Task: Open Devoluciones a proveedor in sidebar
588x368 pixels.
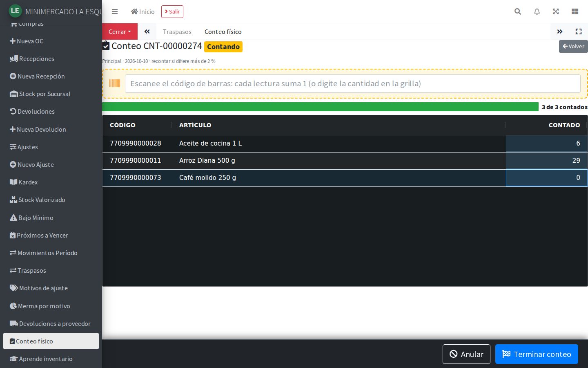Action: (50, 323)
